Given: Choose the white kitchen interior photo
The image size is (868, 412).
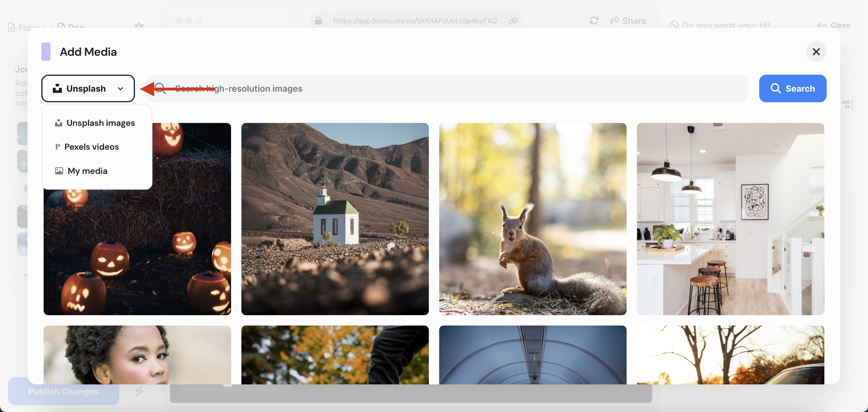Looking at the screenshot, I should click(x=730, y=219).
